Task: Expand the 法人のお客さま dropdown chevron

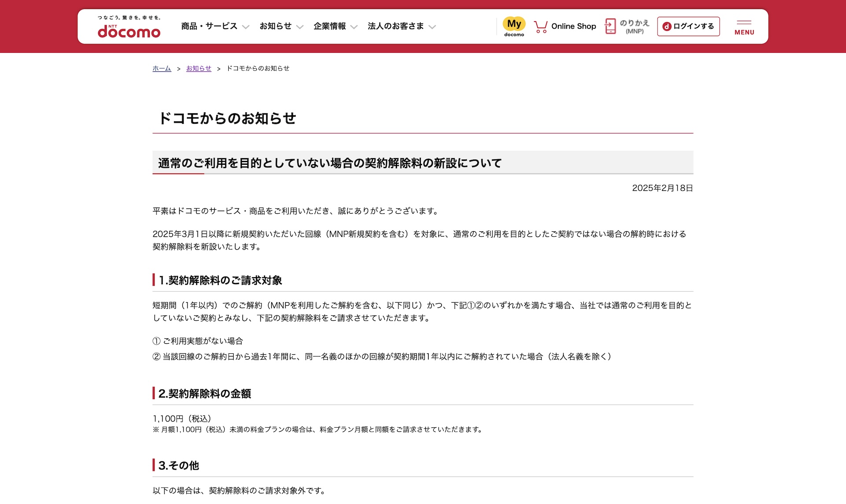Action: (x=432, y=27)
